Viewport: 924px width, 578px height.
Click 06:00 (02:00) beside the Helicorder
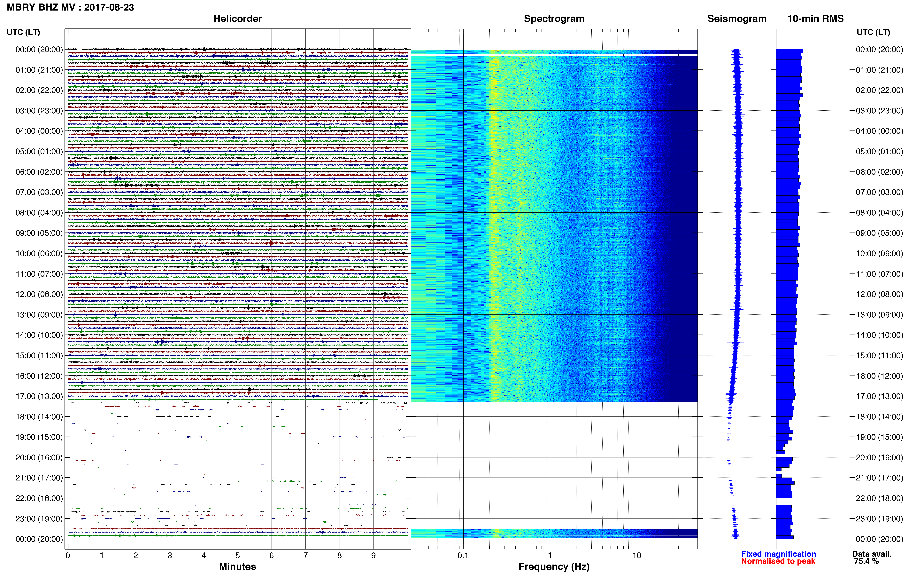pos(39,172)
